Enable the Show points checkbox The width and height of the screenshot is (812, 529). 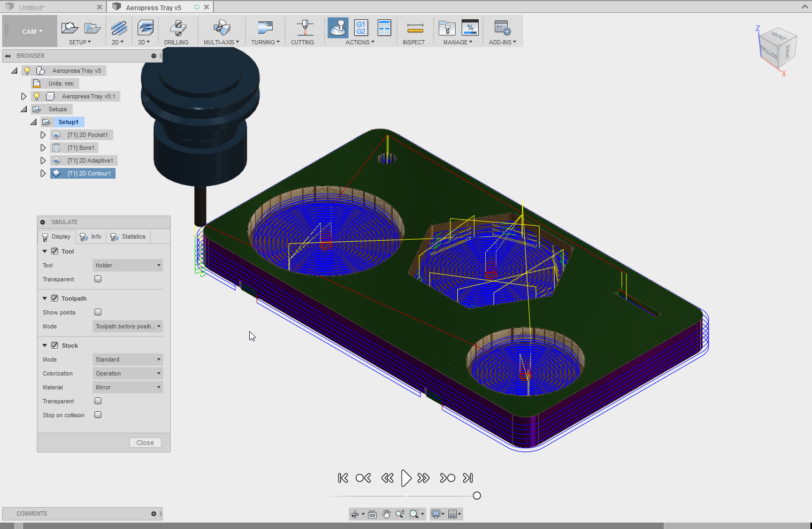click(x=98, y=312)
